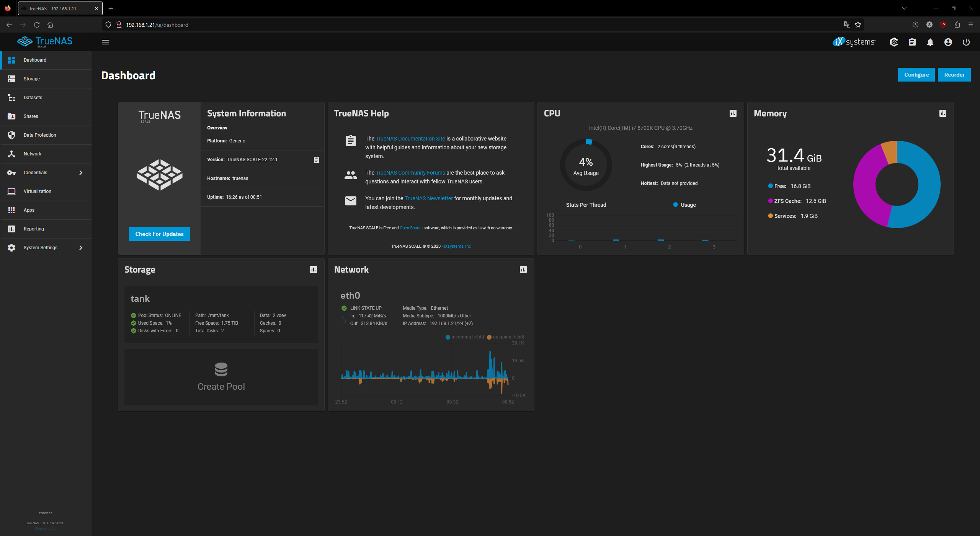
Task: Copy version with clipboard icon
Action: [x=316, y=160]
